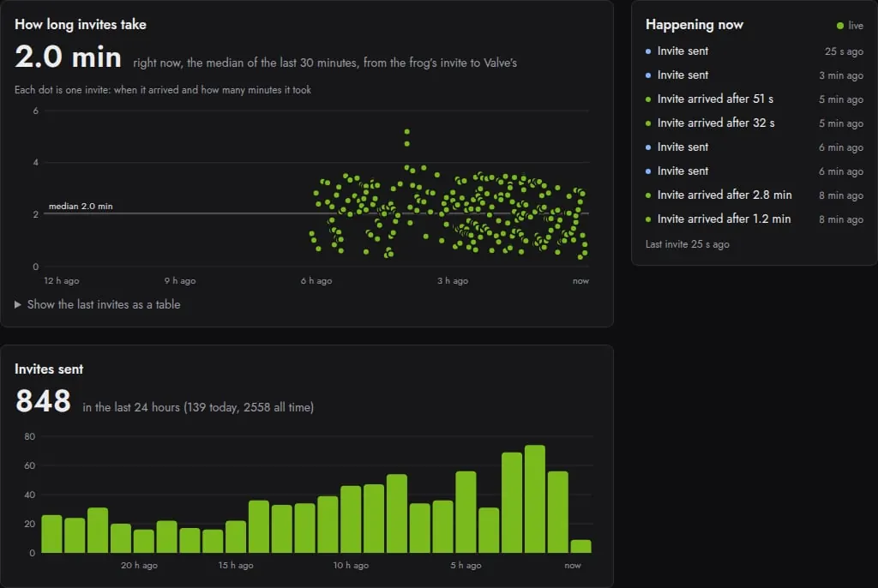Click the '848' invites count
Screen dimensions: 878x588
43,401
